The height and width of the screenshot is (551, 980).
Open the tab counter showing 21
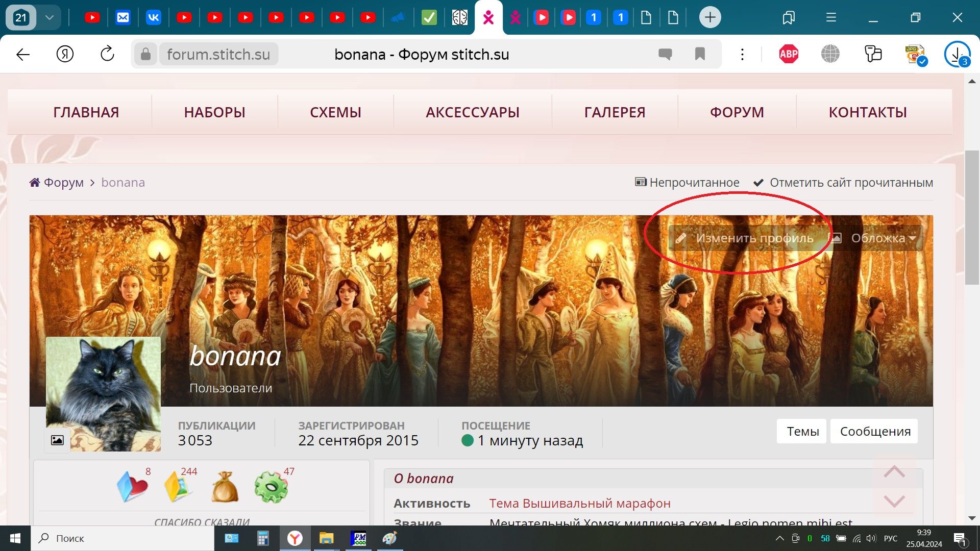click(x=21, y=18)
